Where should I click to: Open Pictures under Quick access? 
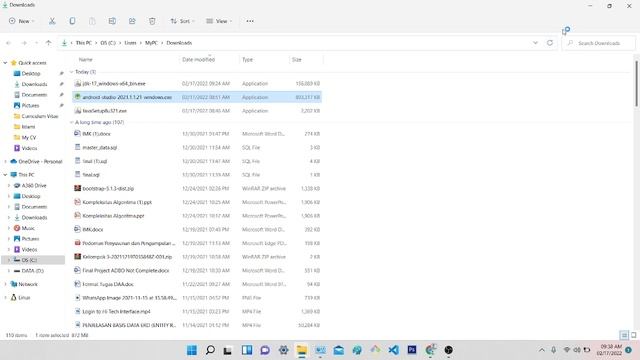point(30,105)
